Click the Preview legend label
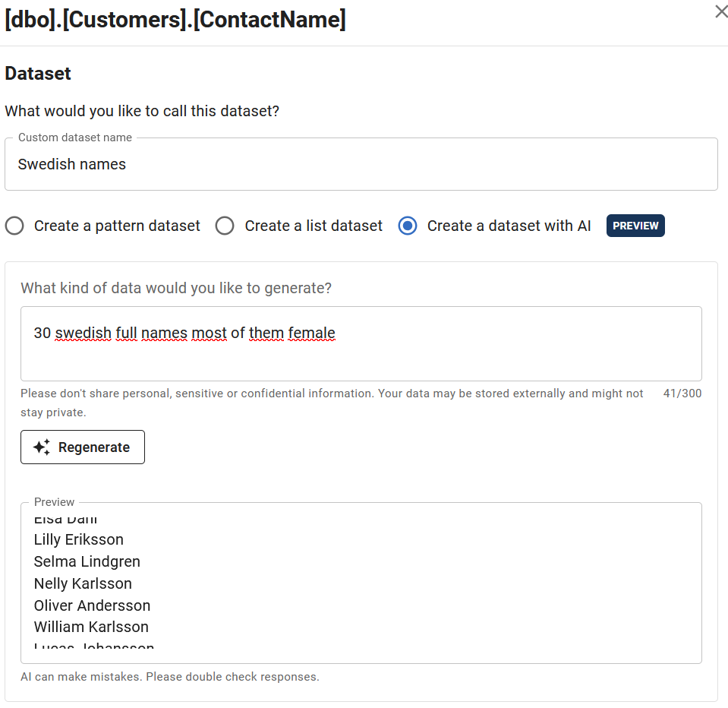 (55, 502)
